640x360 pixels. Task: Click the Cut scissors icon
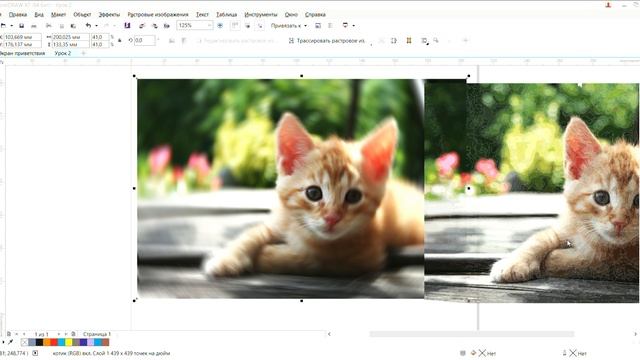(49, 26)
